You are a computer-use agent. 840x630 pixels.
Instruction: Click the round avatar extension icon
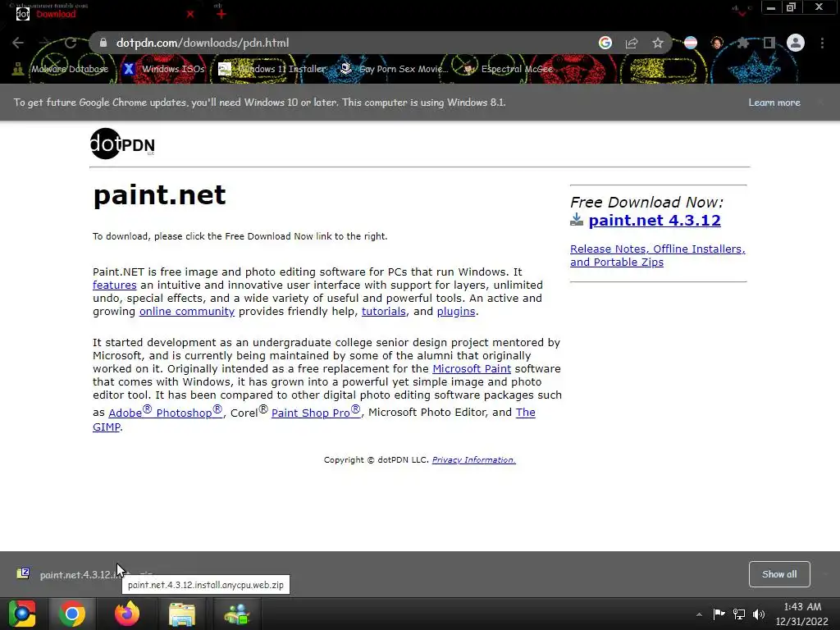pos(717,43)
